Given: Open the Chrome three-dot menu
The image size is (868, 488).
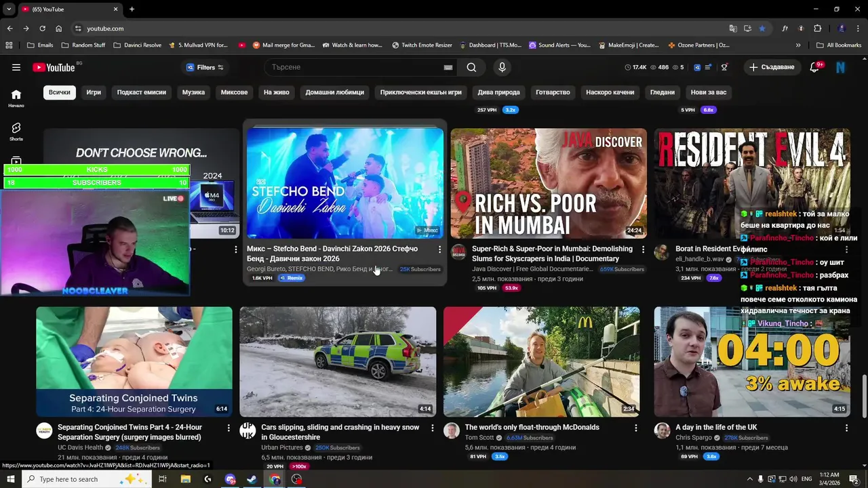Looking at the screenshot, I should coord(859,28).
